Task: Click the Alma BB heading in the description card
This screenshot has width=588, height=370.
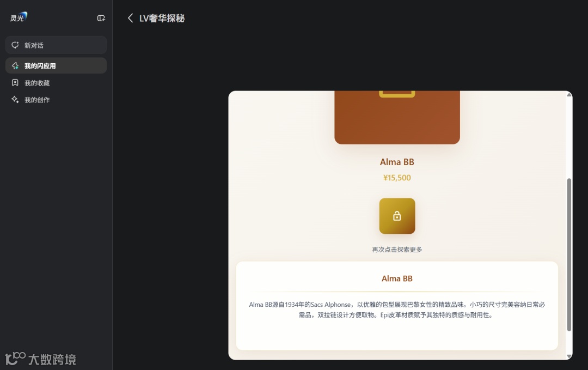Action: (x=397, y=278)
